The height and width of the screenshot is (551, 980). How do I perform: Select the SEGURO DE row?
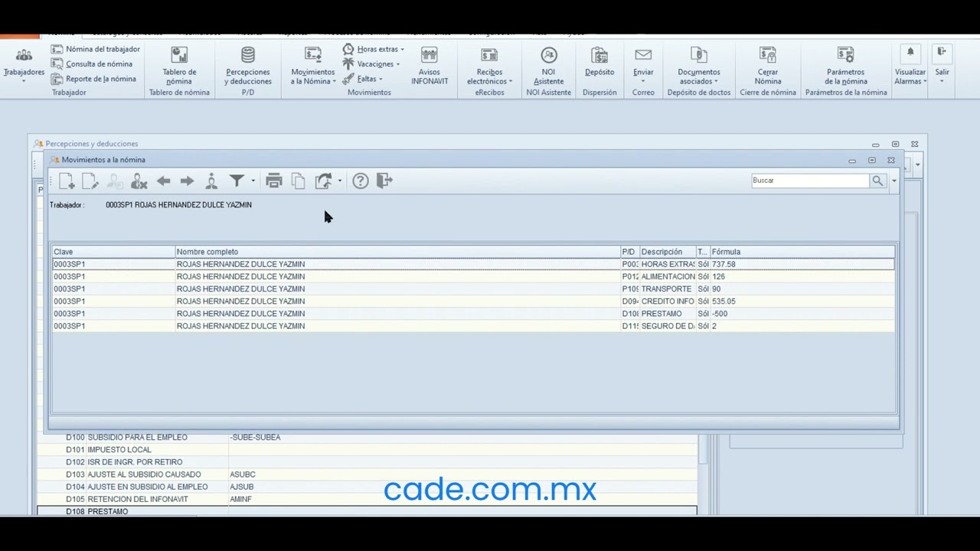point(473,326)
